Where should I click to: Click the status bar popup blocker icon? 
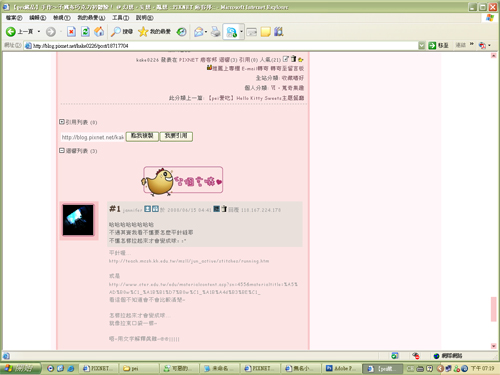416,356
